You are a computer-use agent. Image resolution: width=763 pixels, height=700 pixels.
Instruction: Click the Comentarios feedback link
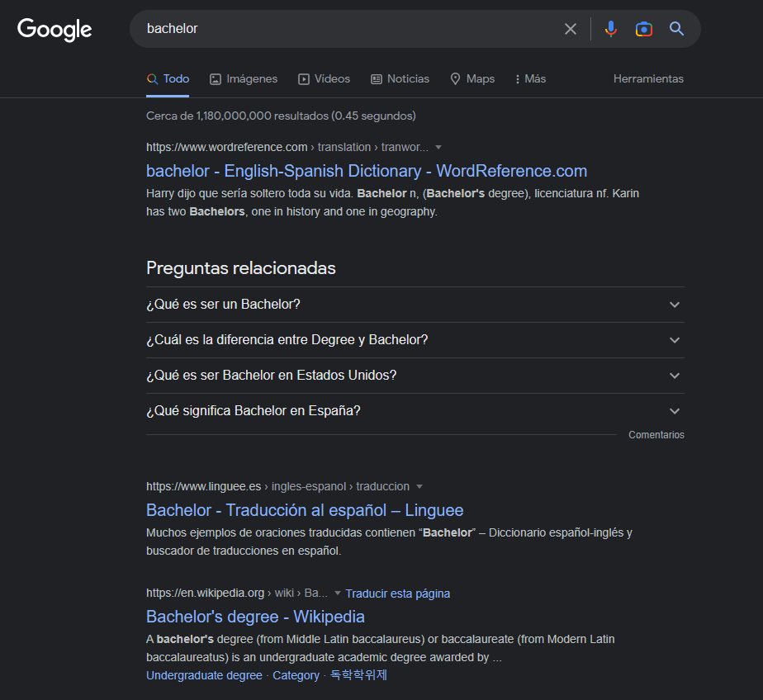click(x=656, y=435)
